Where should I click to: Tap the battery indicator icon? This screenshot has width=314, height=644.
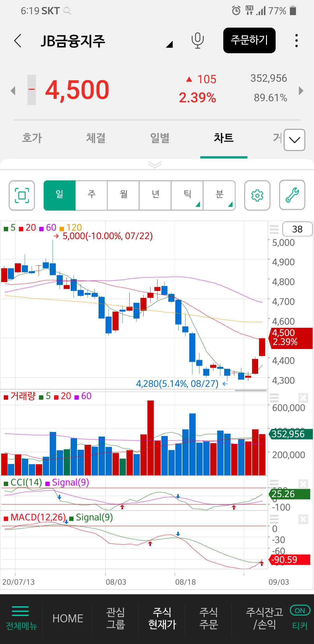coord(293,11)
